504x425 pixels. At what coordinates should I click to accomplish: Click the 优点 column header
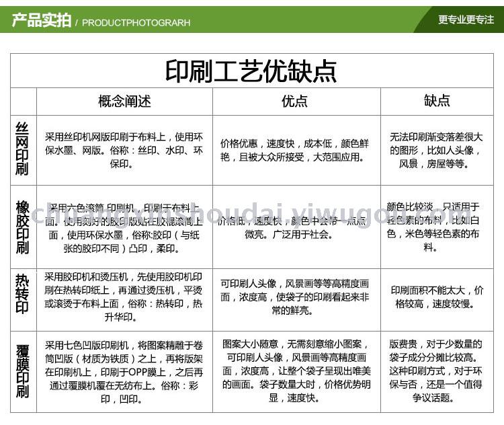tap(295, 101)
